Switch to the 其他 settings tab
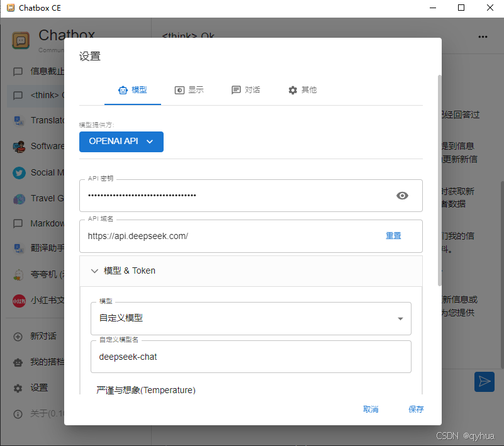 pyautogui.click(x=302, y=90)
